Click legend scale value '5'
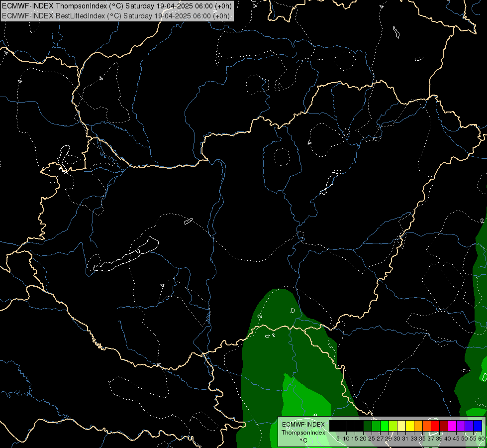This screenshot has width=487, height=448. [x=338, y=439]
